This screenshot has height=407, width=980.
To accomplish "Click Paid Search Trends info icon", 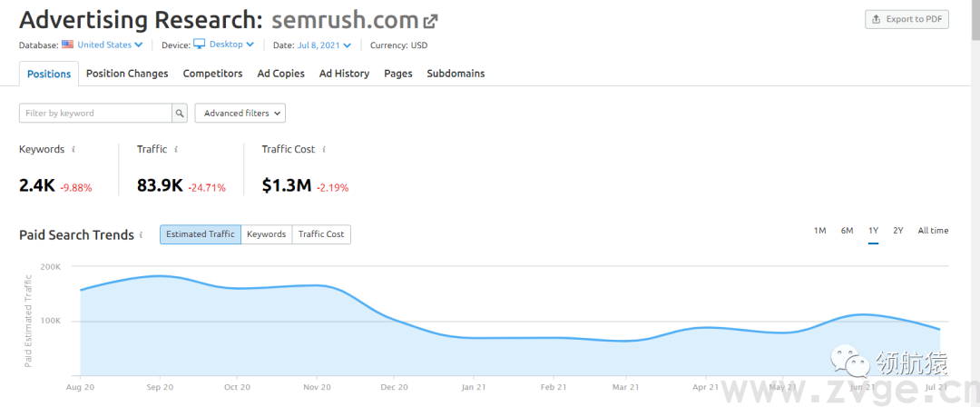I will (x=142, y=234).
